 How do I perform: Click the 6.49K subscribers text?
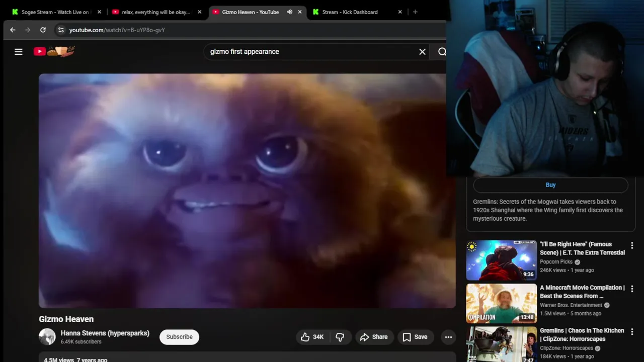(x=81, y=342)
